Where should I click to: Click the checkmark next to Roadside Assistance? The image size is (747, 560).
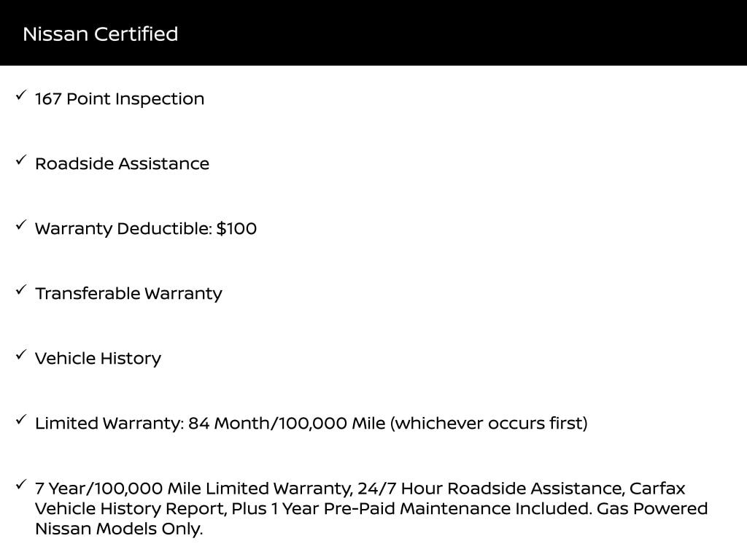pos(21,160)
